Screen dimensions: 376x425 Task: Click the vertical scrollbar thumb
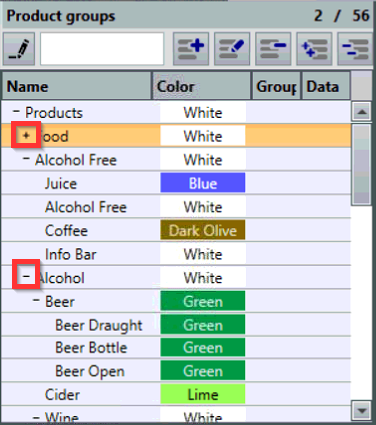click(x=362, y=164)
